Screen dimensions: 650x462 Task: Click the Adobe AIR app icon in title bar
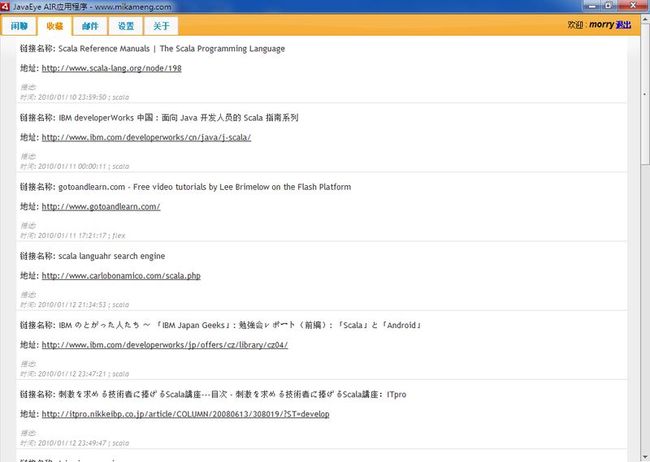click(5, 6)
